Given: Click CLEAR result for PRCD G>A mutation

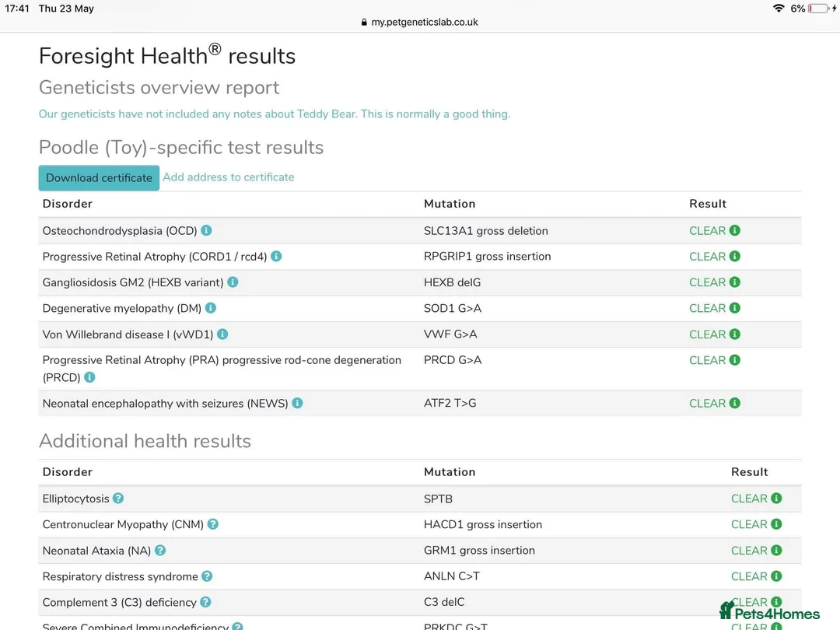Looking at the screenshot, I should [x=707, y=360].
